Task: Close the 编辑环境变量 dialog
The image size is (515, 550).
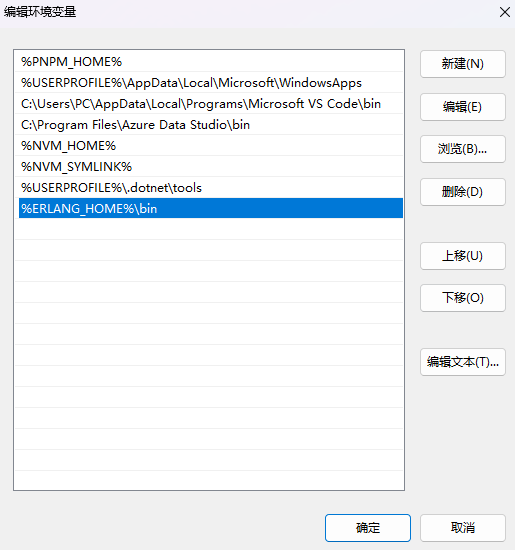Action: click(505, 12)
